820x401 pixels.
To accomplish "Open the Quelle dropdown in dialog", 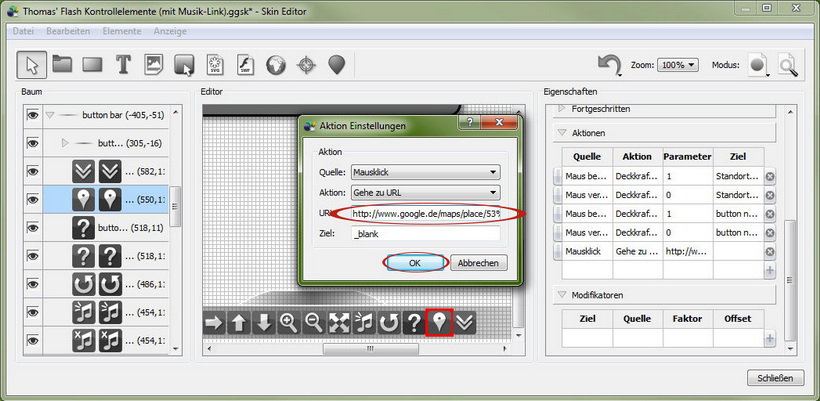I will [x=423, y=172].
